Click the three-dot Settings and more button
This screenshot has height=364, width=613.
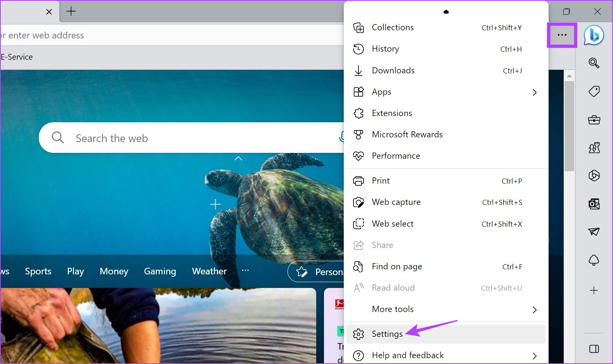click(562, 35)
